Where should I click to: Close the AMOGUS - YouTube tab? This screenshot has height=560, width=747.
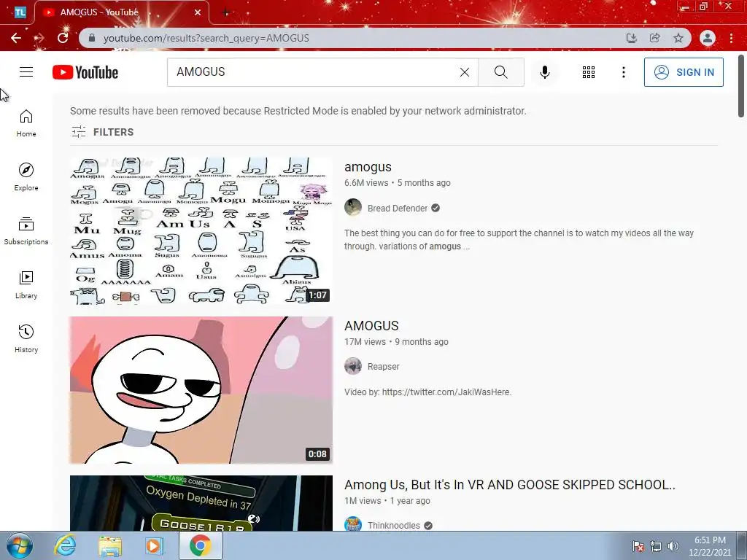[197, 12]
